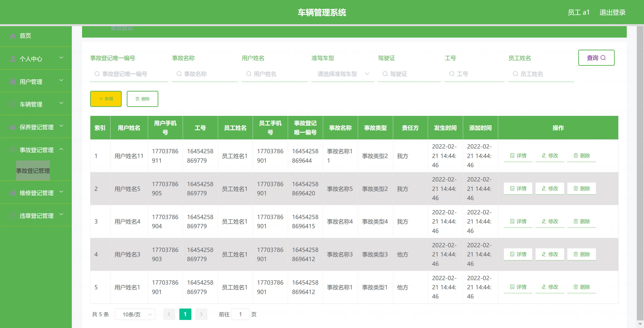This screenshot has height=328, width=644.
Task: Open the 准驾车型 dropdown selector
Action: (343, 74)
